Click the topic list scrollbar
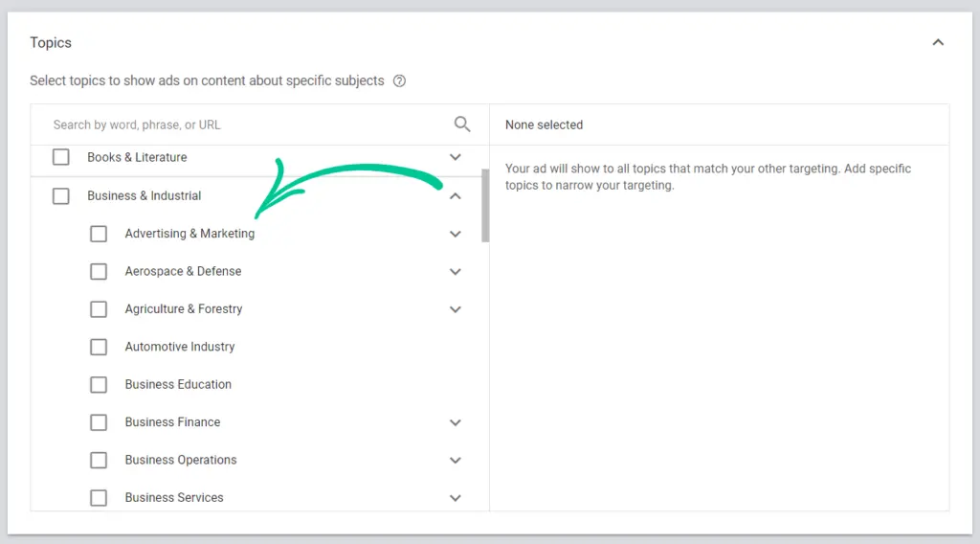The image size is (980, 544). (485, 205)
